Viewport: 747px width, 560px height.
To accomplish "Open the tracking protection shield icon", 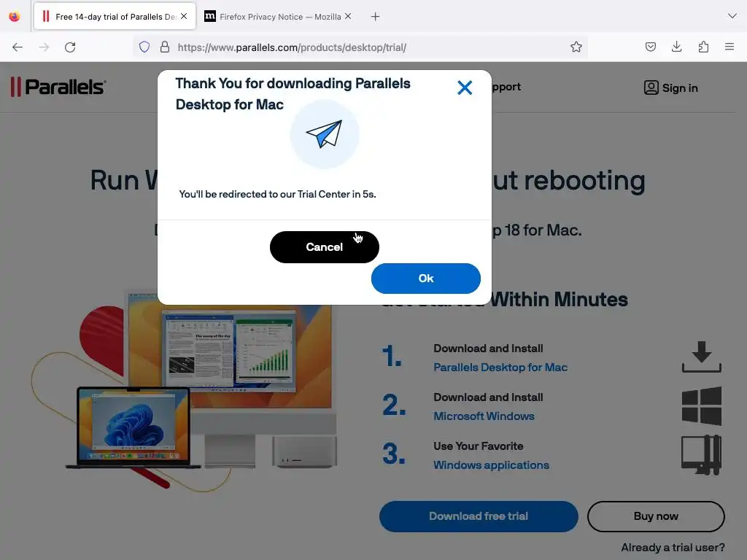I will click(144, 47).
